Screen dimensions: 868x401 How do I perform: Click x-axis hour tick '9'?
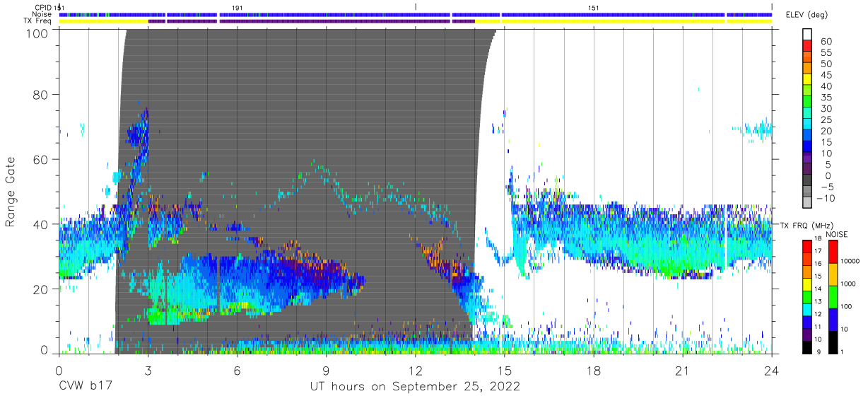click(x=326, y=370)
